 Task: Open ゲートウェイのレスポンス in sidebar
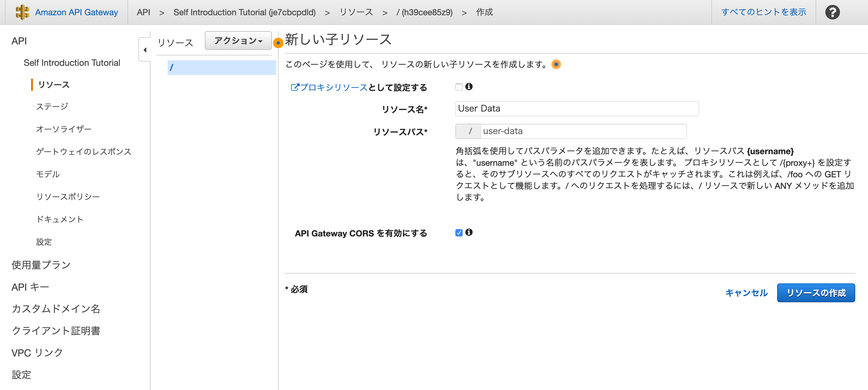[x=84, y=151]
